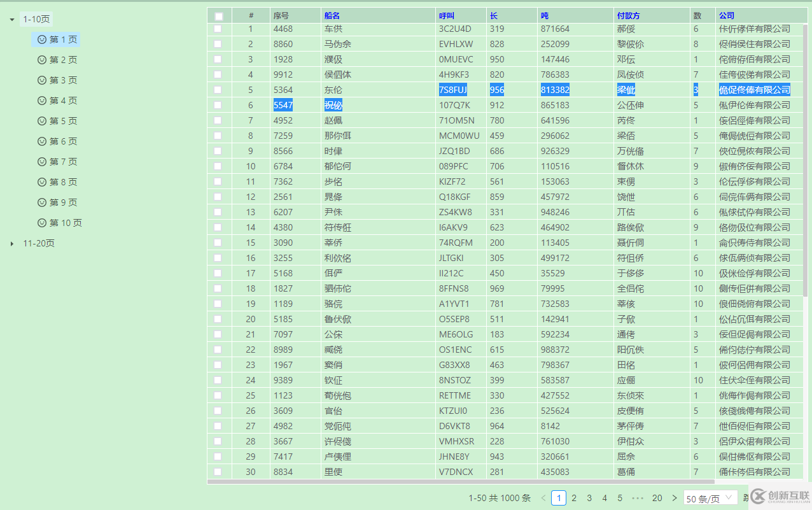The height and width of the screenshot is (510, 812).
Task: Check the checkbox on the 马伪余 row
Action: pos(219,44)
